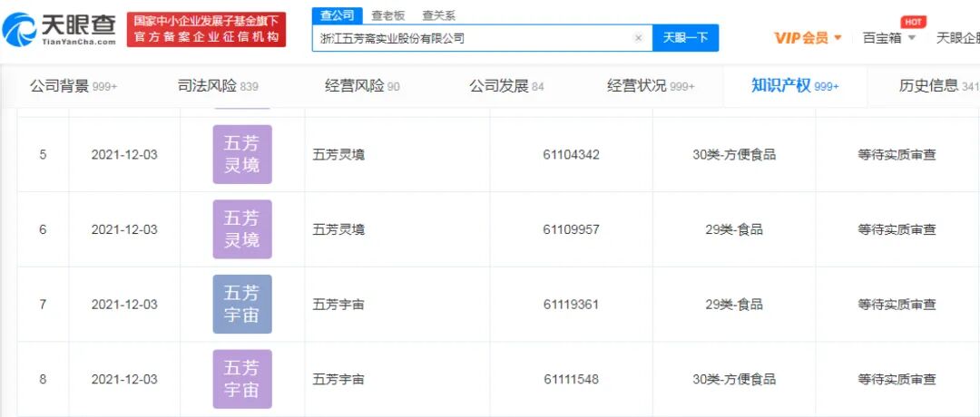Viewport: 980px width, 417px height.
Task: Click date 2021-12-03 in row 7
Action: point(124,305)
